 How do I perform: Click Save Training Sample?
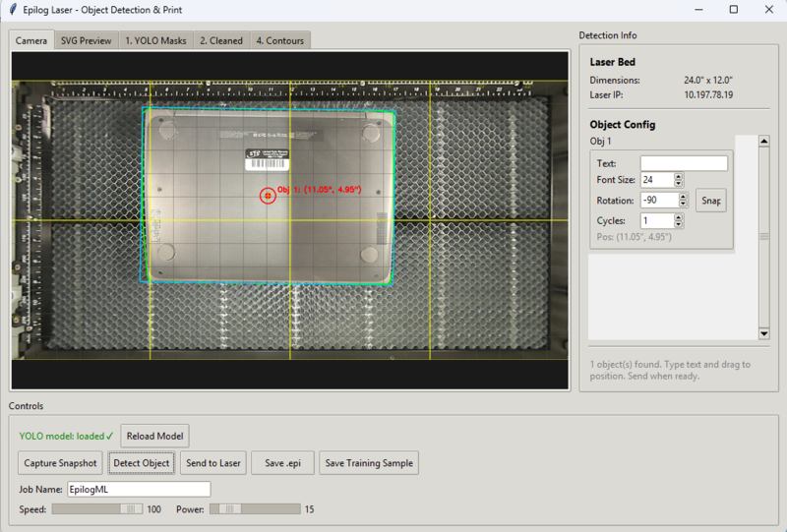coord(369,463)
